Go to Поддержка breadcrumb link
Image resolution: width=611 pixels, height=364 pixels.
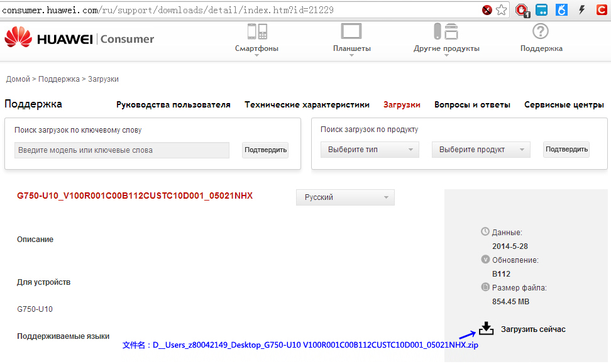[x=59, y=79]
